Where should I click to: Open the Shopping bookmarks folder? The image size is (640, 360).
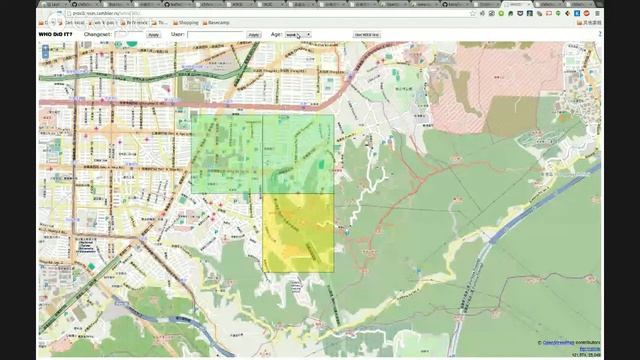pyautogui.click(x=186, y=23)
